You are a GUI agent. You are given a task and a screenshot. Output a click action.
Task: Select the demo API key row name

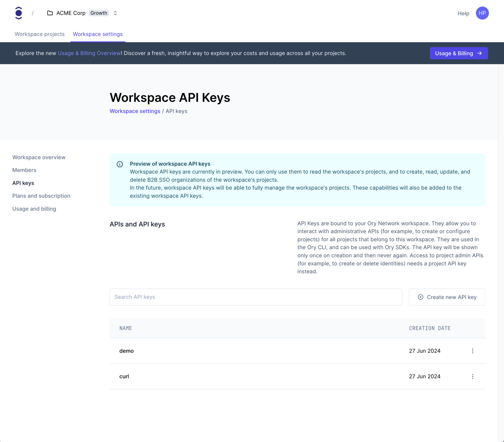tap(127, 351)
